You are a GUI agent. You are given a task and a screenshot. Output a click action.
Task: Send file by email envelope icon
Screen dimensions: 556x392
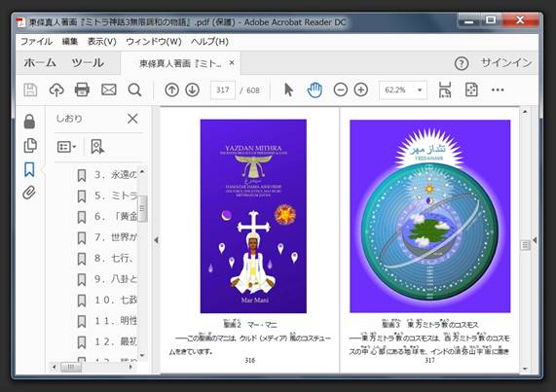[109, 89]
